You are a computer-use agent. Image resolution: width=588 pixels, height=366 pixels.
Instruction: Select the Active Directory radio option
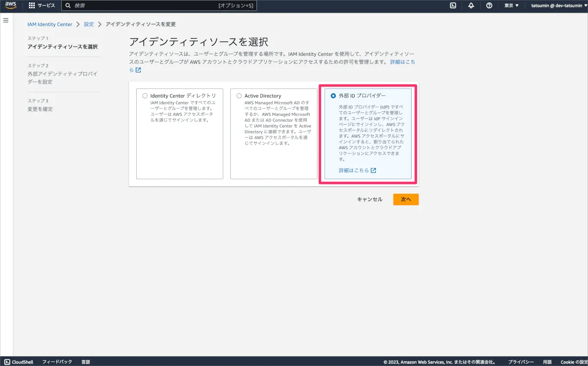click(239, 96)
